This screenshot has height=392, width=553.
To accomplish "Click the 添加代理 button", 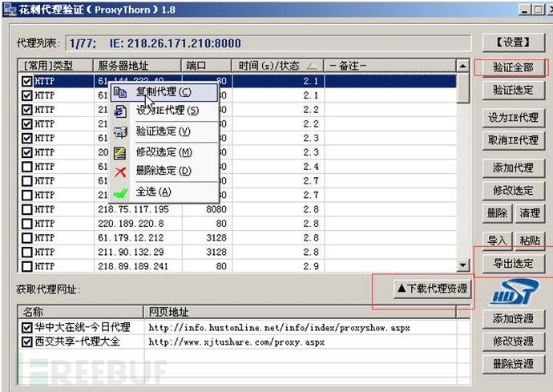I will coord(514,168).
